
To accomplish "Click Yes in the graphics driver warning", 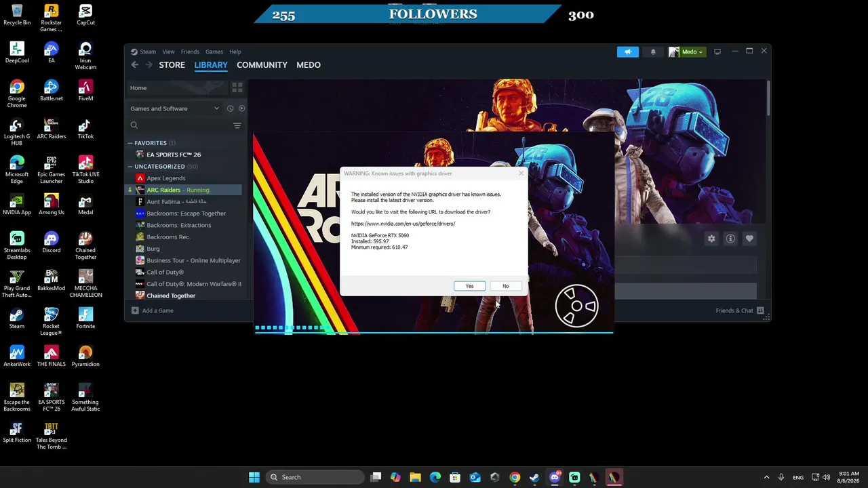I will point(469,286).
